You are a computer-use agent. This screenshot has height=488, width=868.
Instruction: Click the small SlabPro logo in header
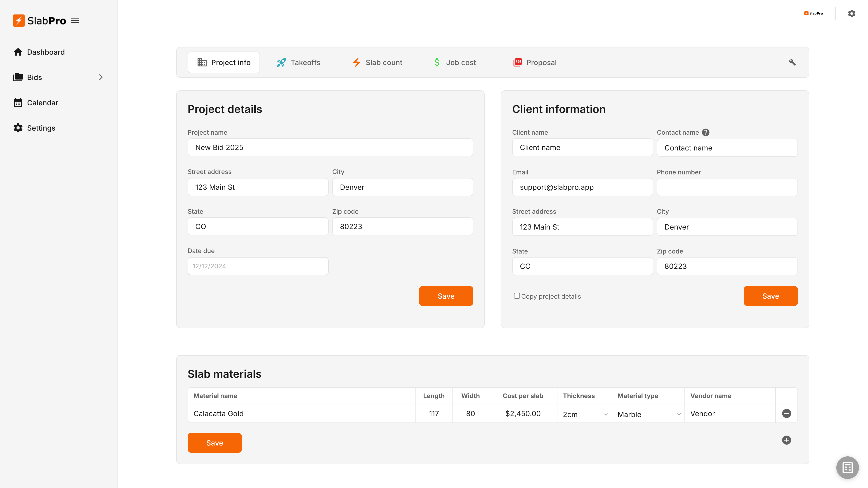click(x=814, y=14)
